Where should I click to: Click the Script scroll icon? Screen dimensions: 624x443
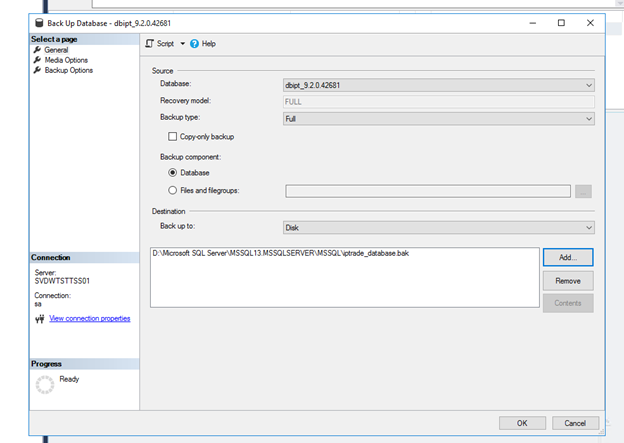(x=149, y=44)
